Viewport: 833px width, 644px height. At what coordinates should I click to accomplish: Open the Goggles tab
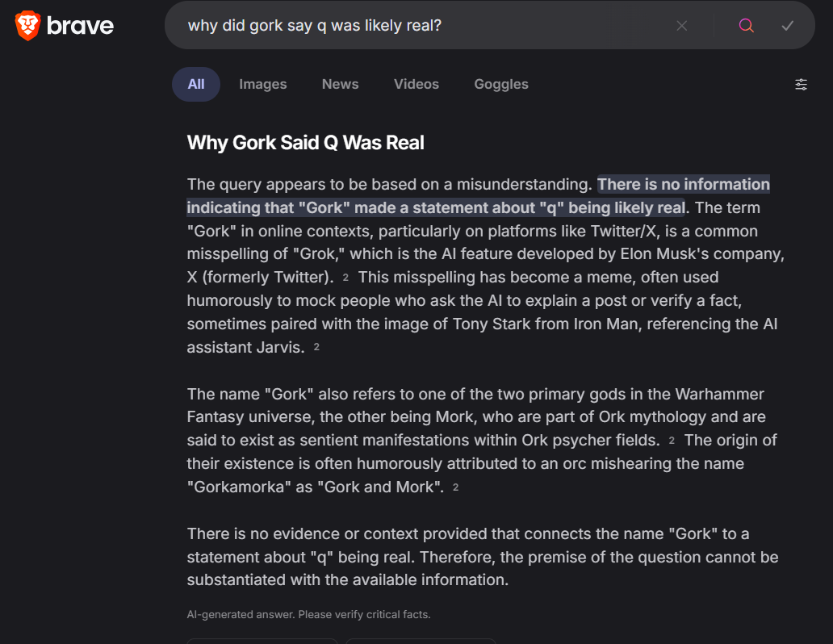click(x=501, y=84)
